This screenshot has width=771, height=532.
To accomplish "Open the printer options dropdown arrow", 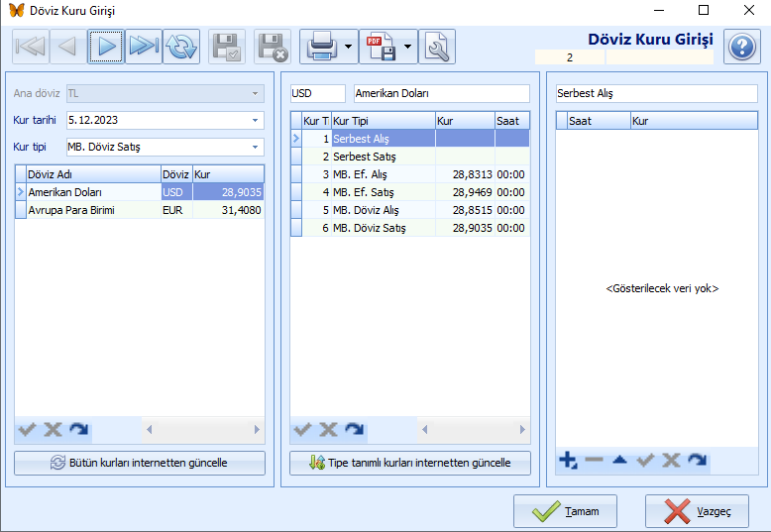I will (x=349, y=47).
